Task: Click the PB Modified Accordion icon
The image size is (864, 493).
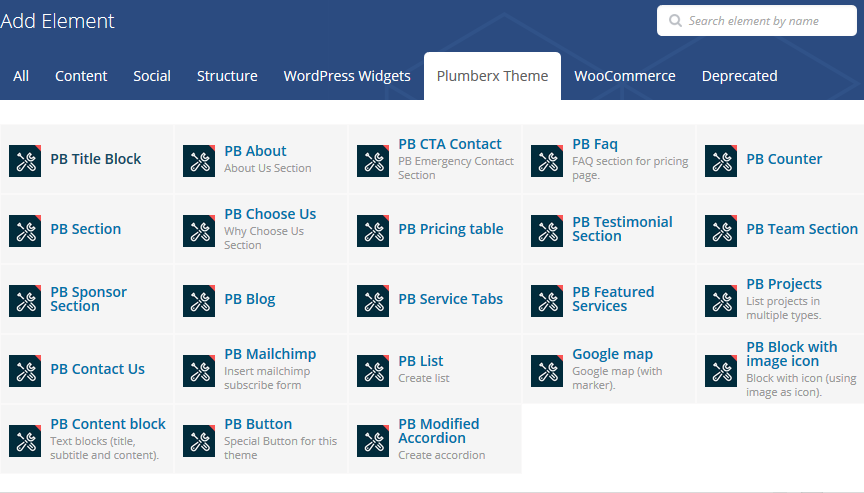Action: pos(373,440)
